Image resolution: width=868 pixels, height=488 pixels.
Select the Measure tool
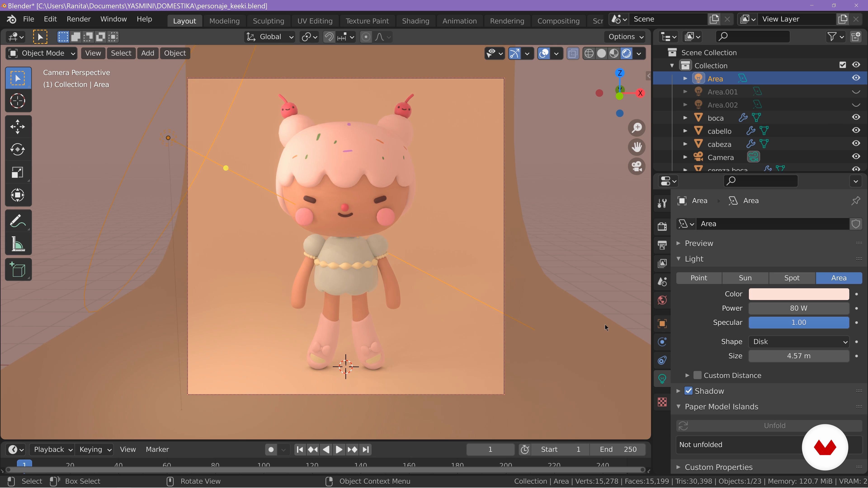(18, 244)
